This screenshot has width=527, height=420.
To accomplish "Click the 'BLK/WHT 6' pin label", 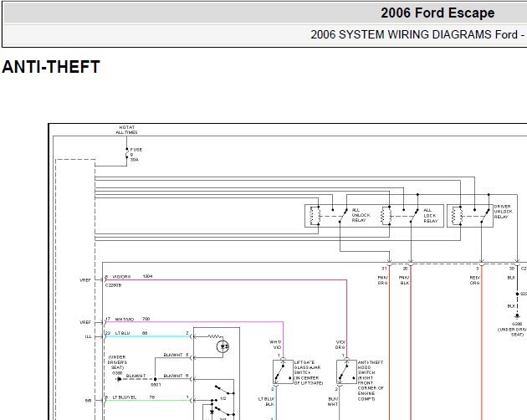I will point(177,376).
